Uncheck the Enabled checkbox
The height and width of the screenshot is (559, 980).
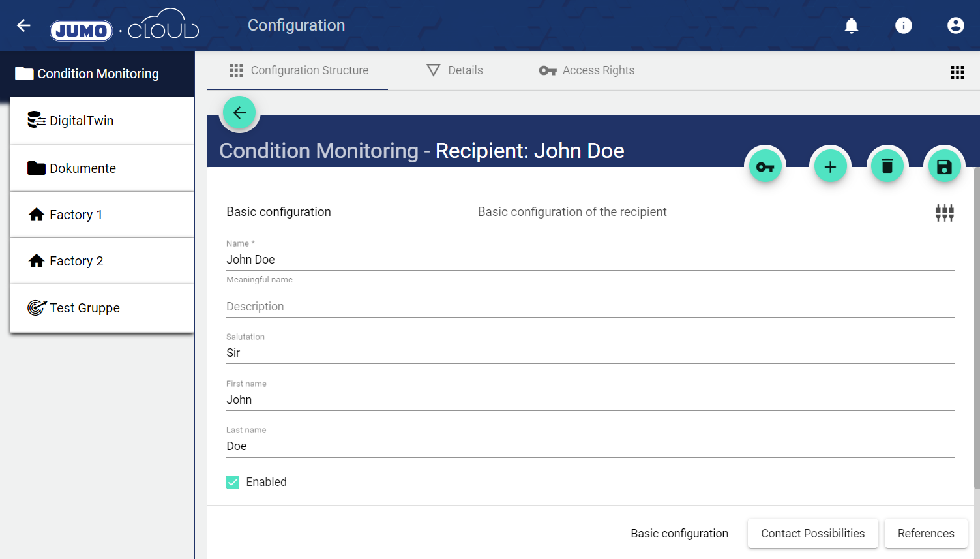click(233, 482)
